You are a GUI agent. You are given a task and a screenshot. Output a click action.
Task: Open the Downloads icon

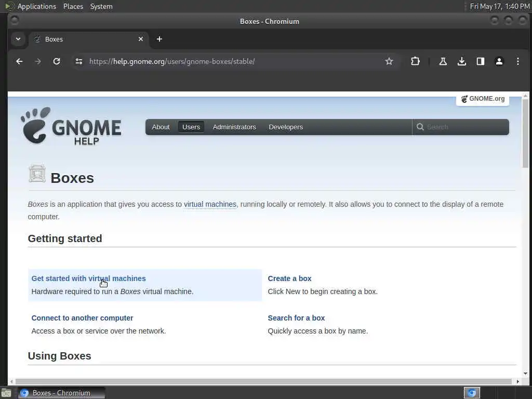[x=461, y=61]
